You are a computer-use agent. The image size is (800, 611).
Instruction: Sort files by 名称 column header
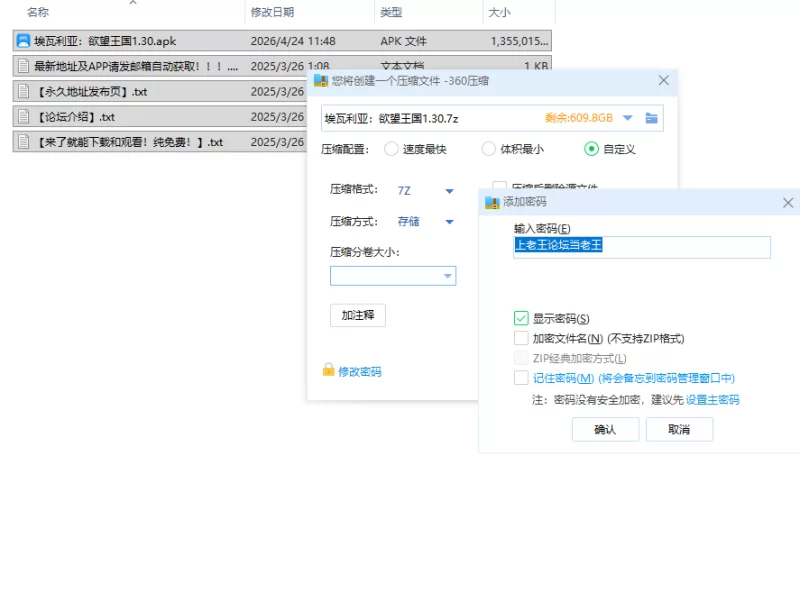(38, 12)
